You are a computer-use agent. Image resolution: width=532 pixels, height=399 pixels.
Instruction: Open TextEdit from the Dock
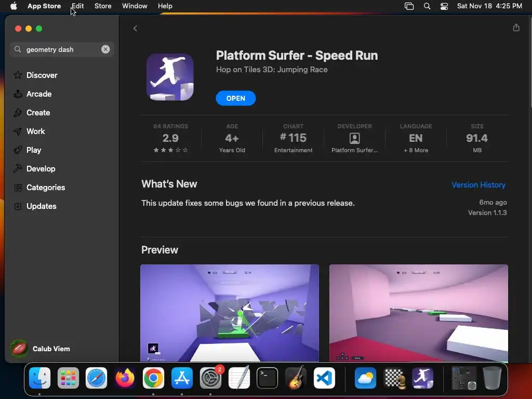239,378
